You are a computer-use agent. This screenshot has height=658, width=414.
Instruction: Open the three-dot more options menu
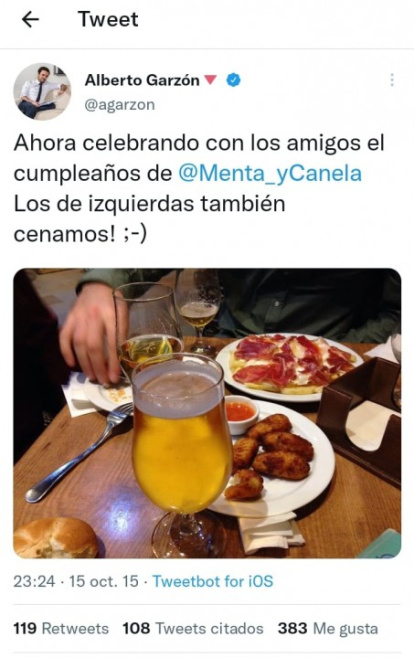click(392, 80)
